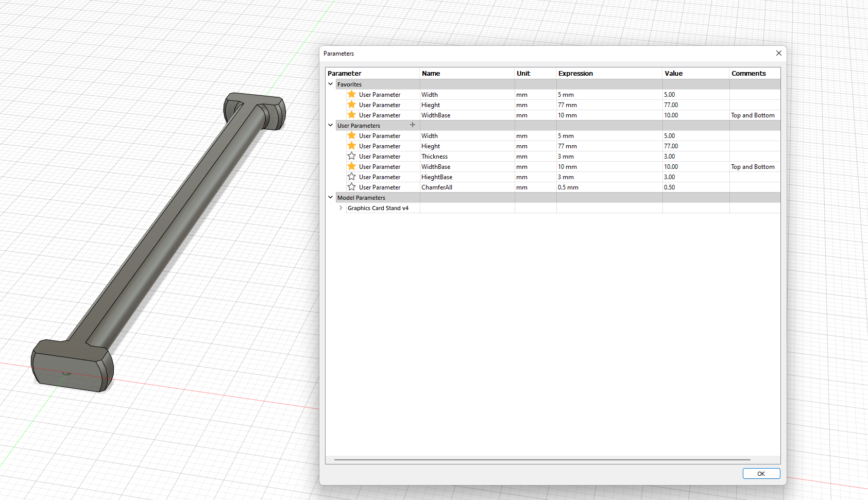Unfavorite Width star in the Favorites section
Screen dimensions: 868x500
tap(352, 94)
